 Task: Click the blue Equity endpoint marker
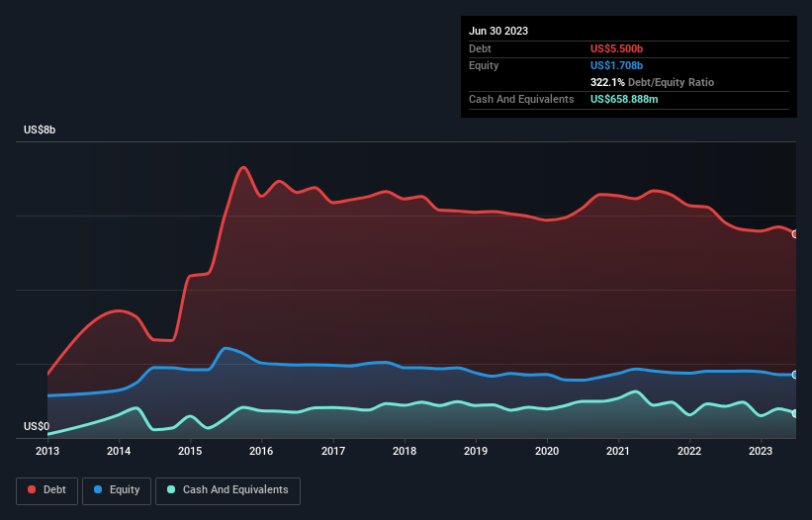(x=795, y=375)
